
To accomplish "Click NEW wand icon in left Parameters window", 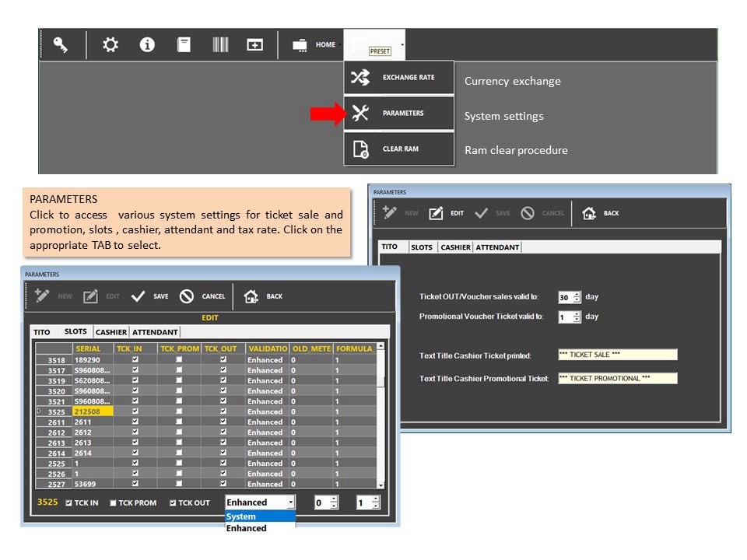I will [42, 296].
